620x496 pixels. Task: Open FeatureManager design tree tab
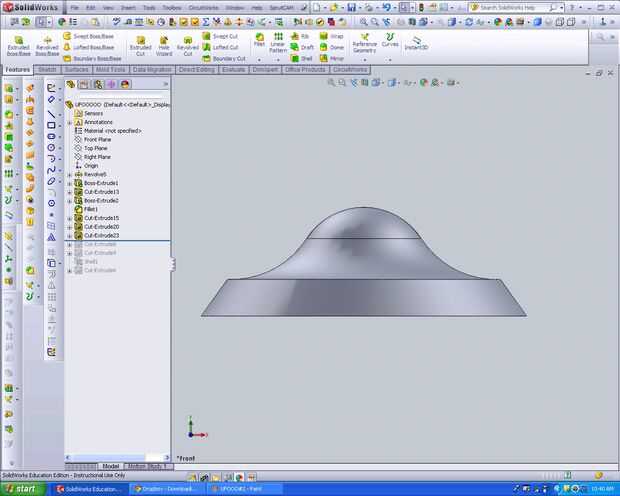point(70,84)
